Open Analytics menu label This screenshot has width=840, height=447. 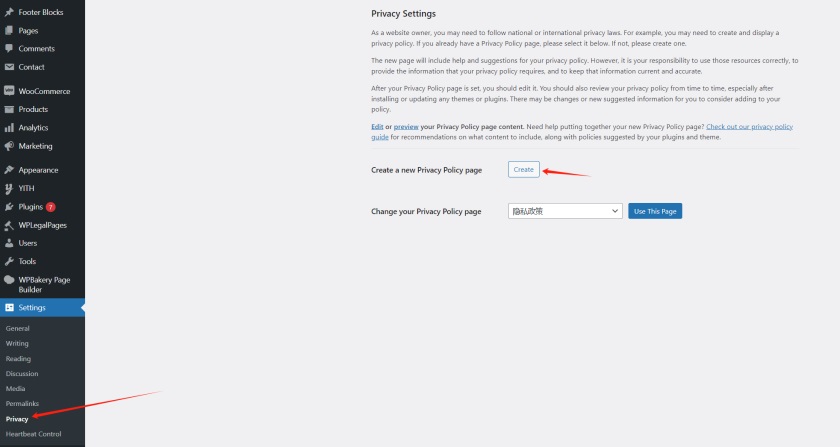(33, 128)
